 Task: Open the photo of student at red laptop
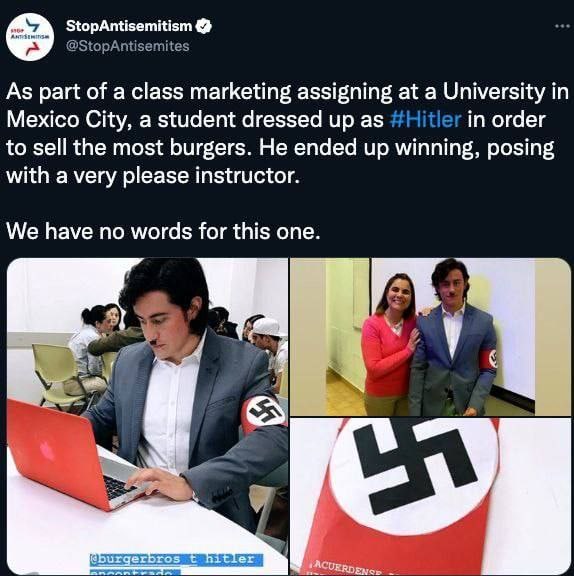[147, 416]
